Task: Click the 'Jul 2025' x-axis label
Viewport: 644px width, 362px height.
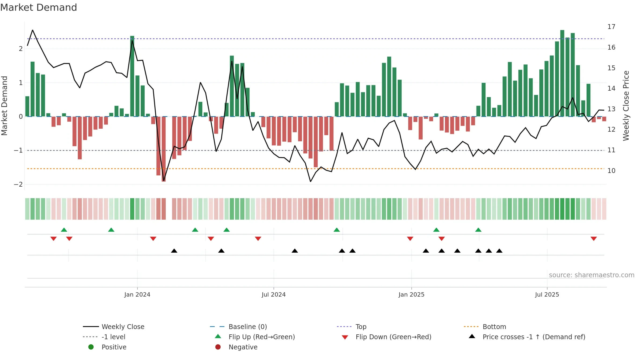Action: pos(547,295)
